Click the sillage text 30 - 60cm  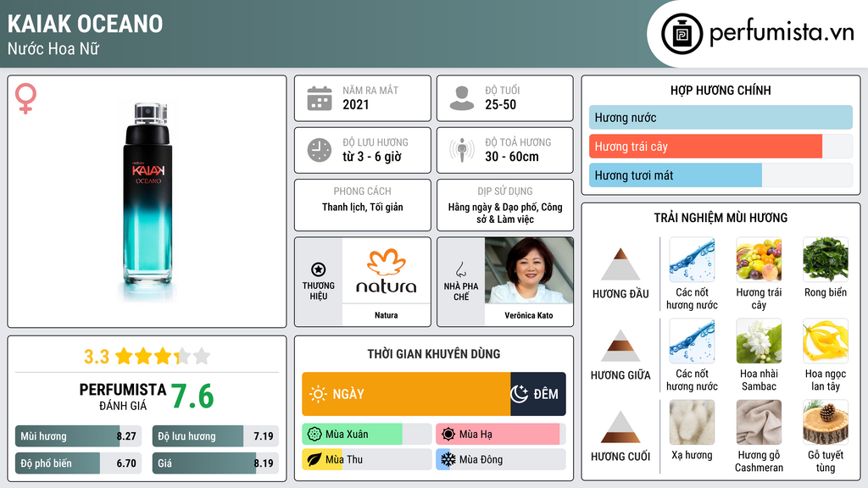(x=511, y=157)
